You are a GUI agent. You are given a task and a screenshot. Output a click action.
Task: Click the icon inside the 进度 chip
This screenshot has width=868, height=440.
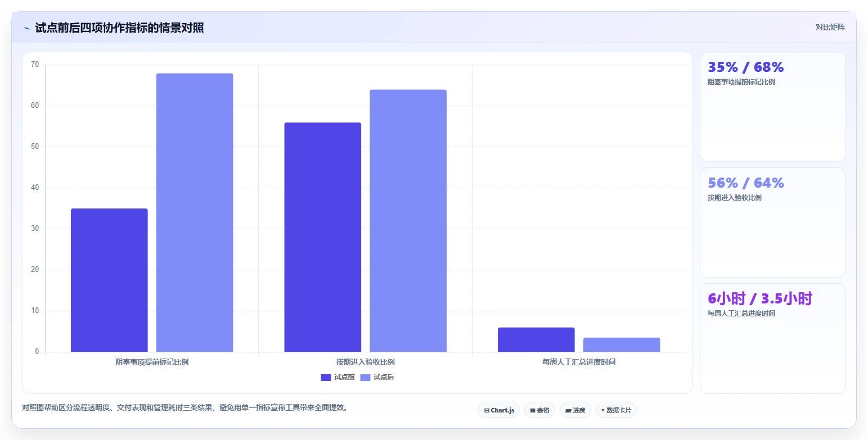[x=568, y=410]
